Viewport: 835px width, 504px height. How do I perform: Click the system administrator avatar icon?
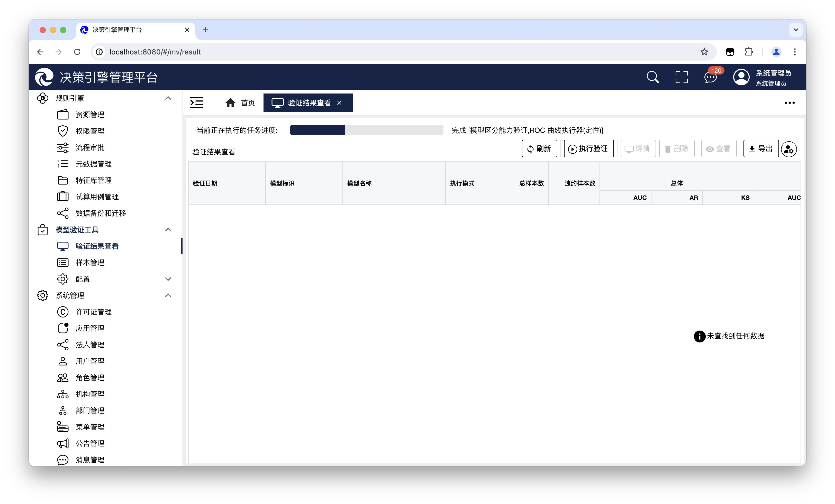tap(741, 77)
